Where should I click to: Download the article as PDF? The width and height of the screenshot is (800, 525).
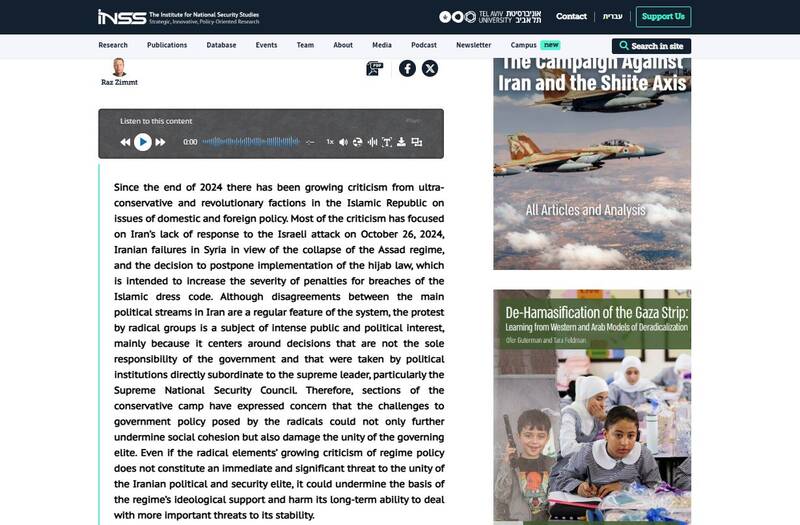(x=374, y=68)
